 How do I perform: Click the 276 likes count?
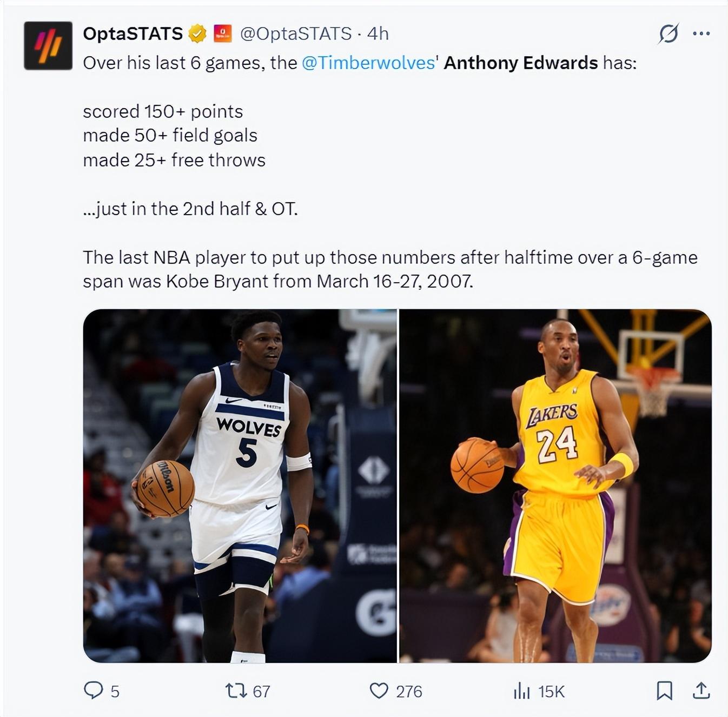pos(409,691)
